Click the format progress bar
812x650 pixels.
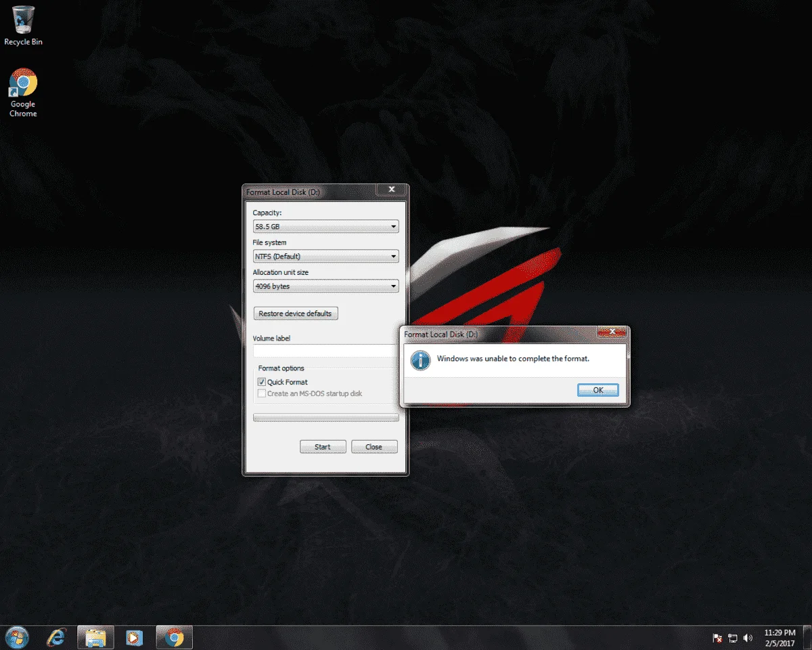[x=325, y=418]
